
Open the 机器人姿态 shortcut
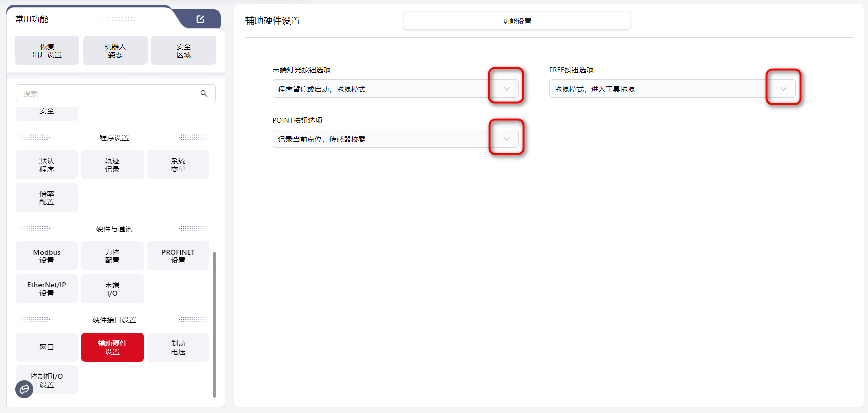point(115,51)
